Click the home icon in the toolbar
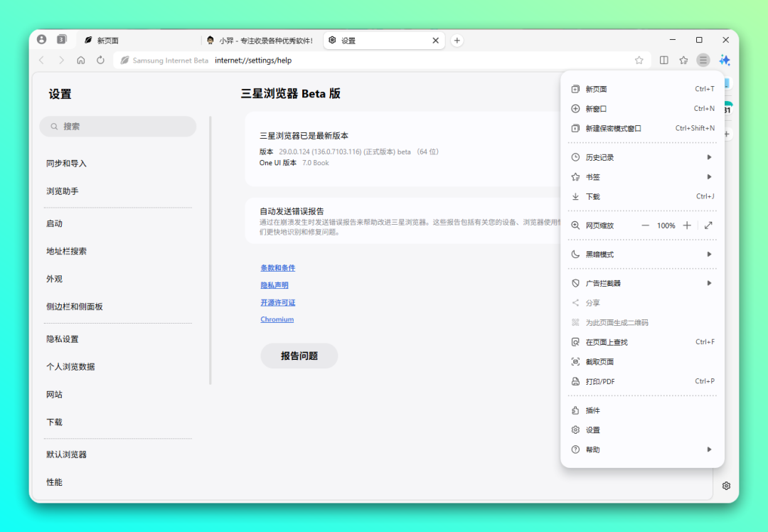Viewport: 768px width, 532px height. [81, 60]
